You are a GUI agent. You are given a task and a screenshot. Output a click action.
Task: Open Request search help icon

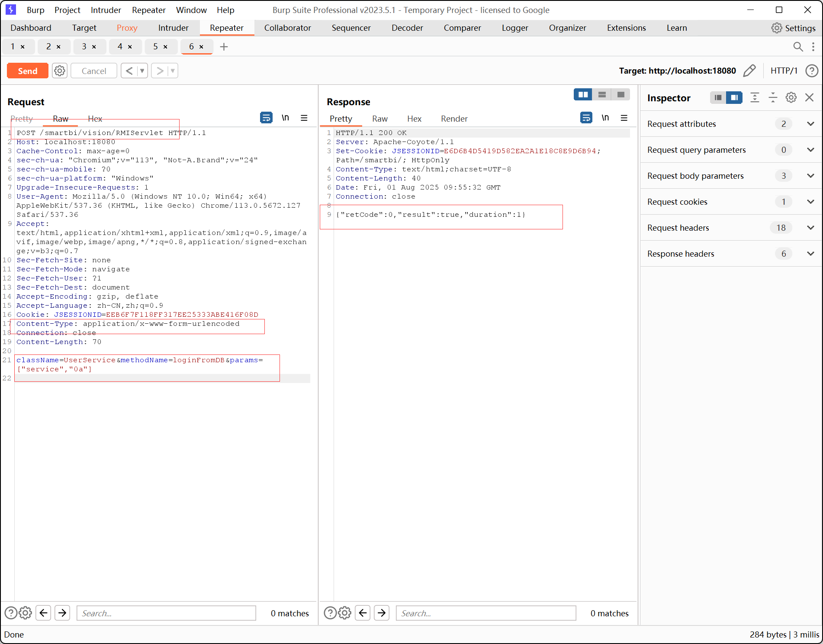(x=11, y=613)
